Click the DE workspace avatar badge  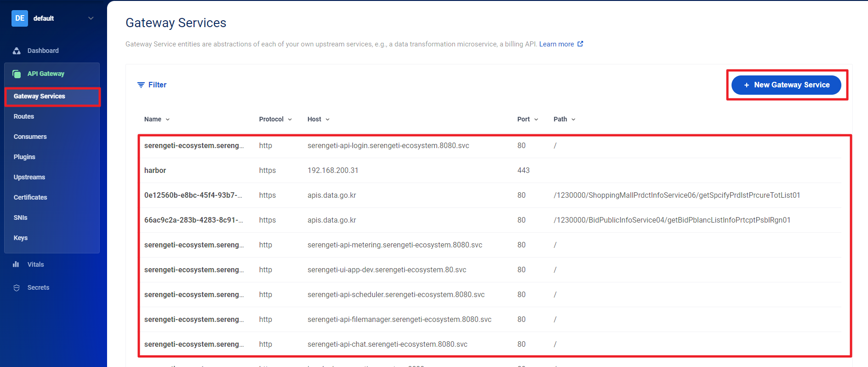[x=20, y=18]
